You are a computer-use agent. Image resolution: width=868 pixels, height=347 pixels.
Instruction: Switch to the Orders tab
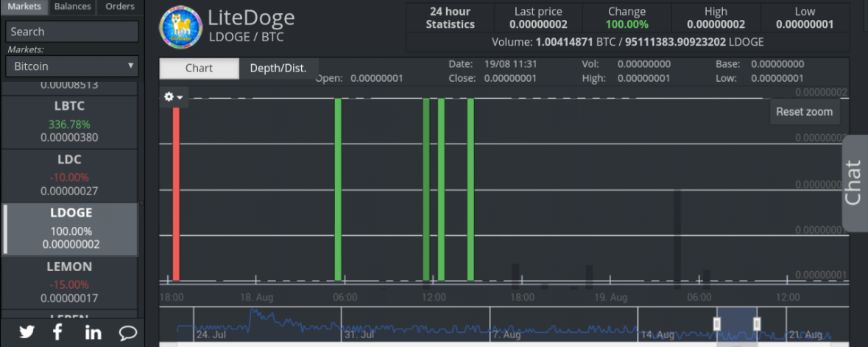tap(119, 7)
